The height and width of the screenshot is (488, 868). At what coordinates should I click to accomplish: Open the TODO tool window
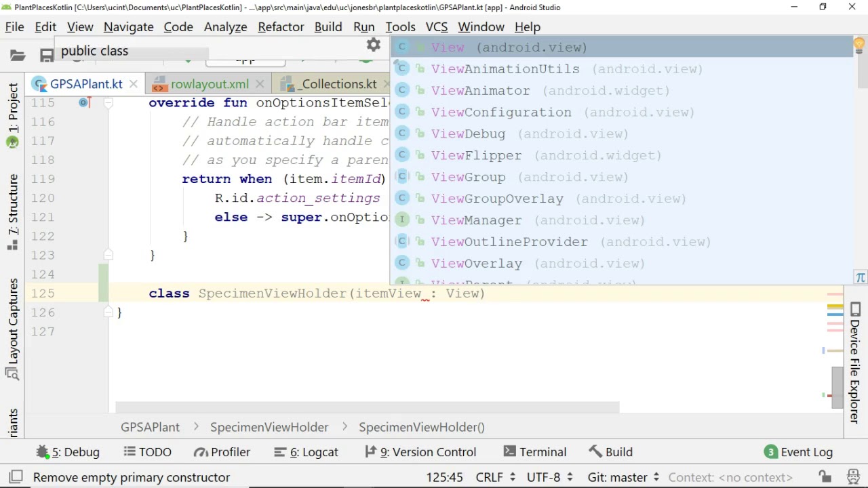pos(147,452)
